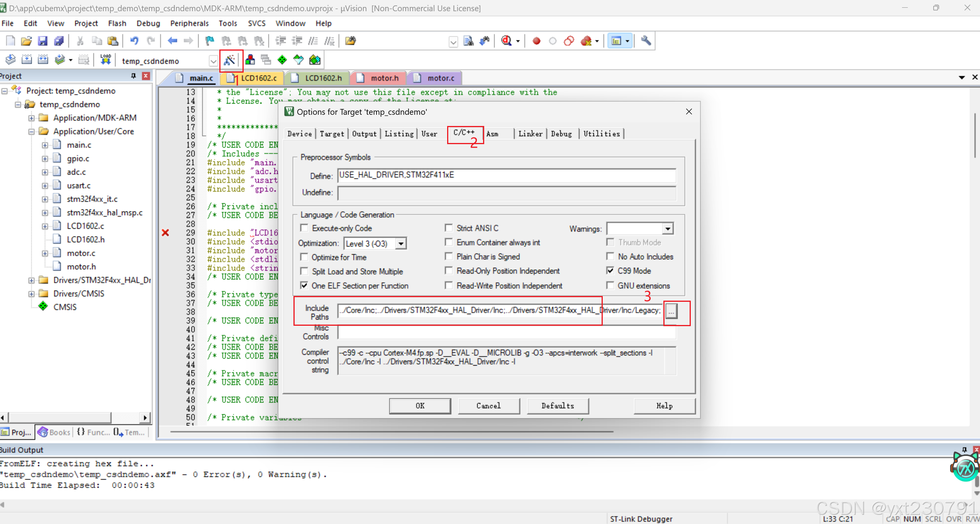Uncheck the C99 Mode checkbox
Image resolution: width=980 pixels, height=524 pixels.
[610, 271]
